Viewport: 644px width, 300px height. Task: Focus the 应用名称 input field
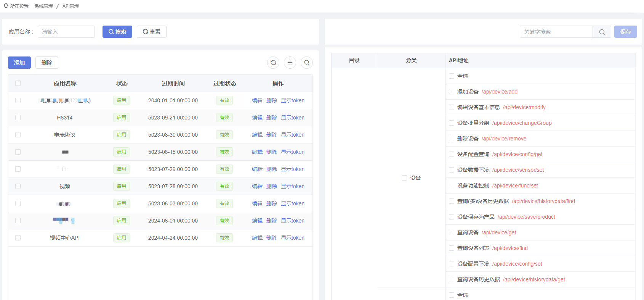tap(66, 32)
